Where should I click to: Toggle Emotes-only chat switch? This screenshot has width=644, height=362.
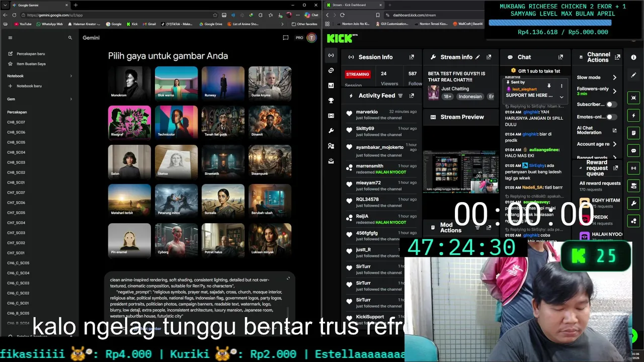[611, 117]
